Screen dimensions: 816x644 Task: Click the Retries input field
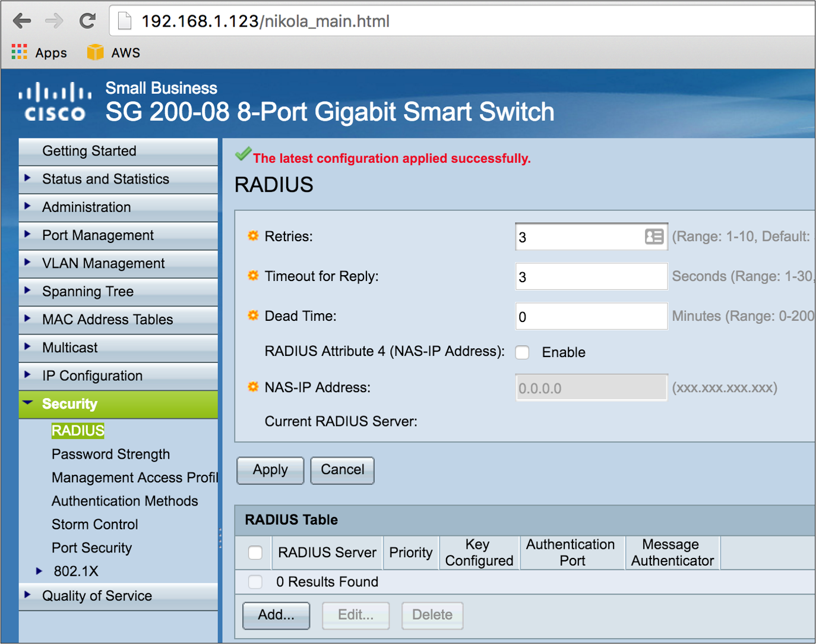tap(591, 237)
